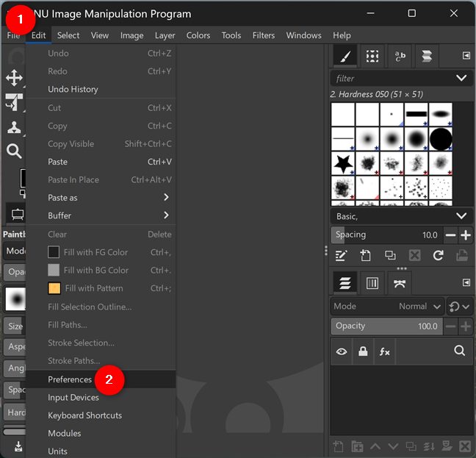Screen dimensions: 476x458
Task: Toggle the layer effects fx column
Action: pyautogui.click(x=384, y=351)
